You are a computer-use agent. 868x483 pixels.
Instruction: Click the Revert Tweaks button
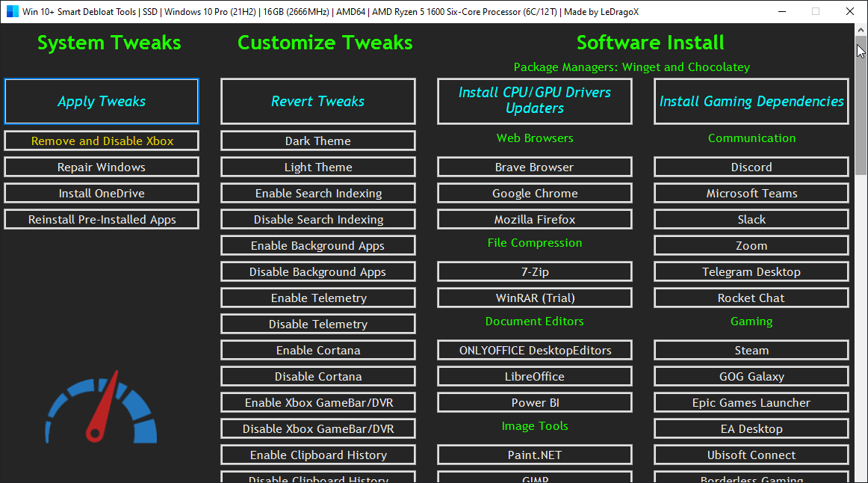click(x=317, y=102)
